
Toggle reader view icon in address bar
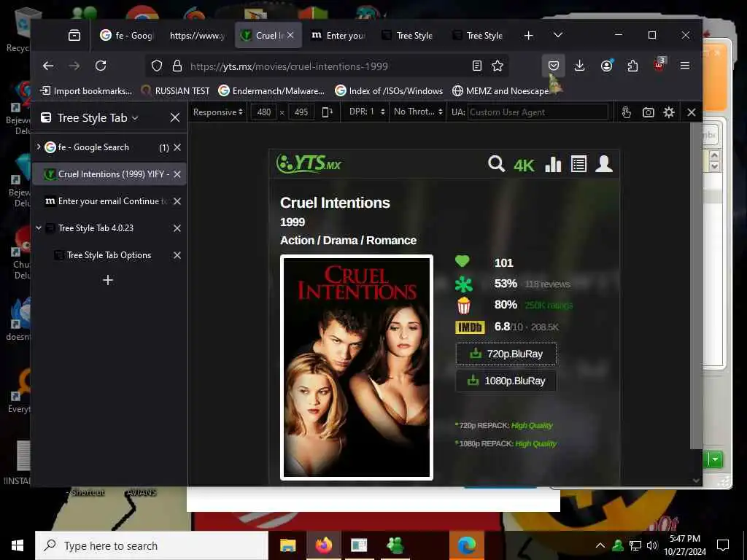[477, 66]
